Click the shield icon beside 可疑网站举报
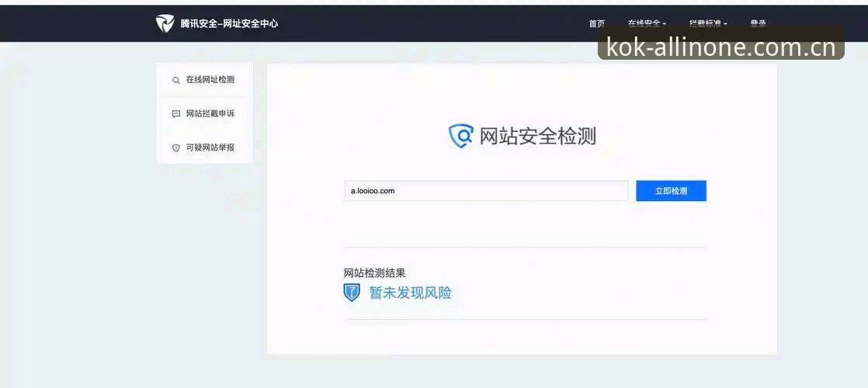The image size is (868, 388). [x=176, y=147]
